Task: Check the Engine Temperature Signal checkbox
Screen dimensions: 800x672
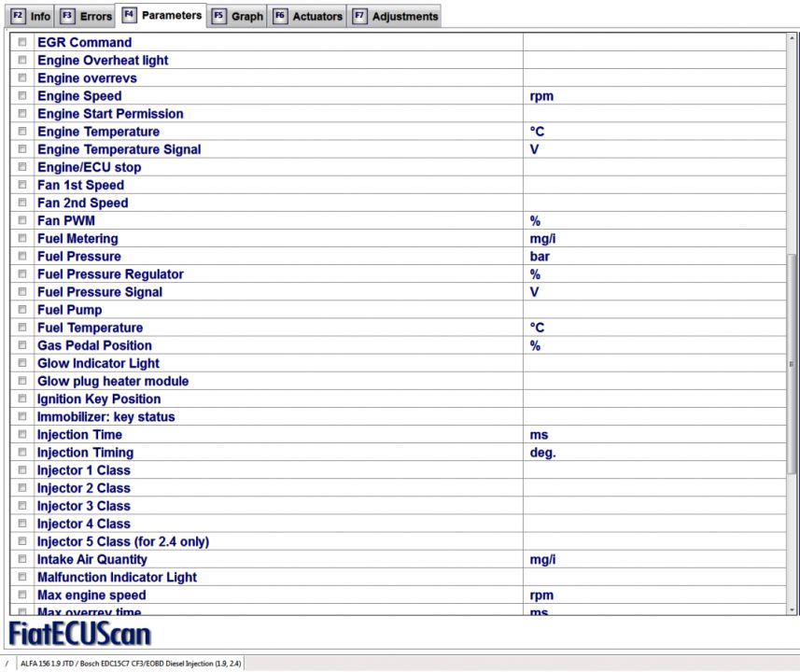Action: [22, 149]
